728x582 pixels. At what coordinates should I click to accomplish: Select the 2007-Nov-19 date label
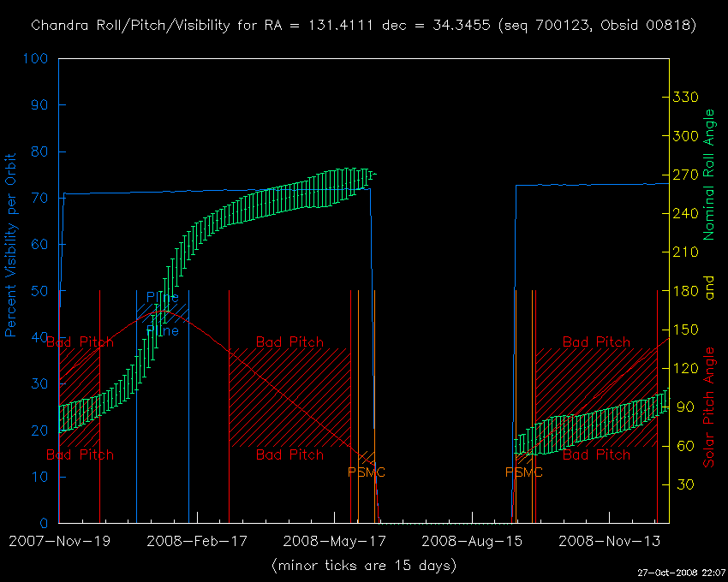[59, 541]
